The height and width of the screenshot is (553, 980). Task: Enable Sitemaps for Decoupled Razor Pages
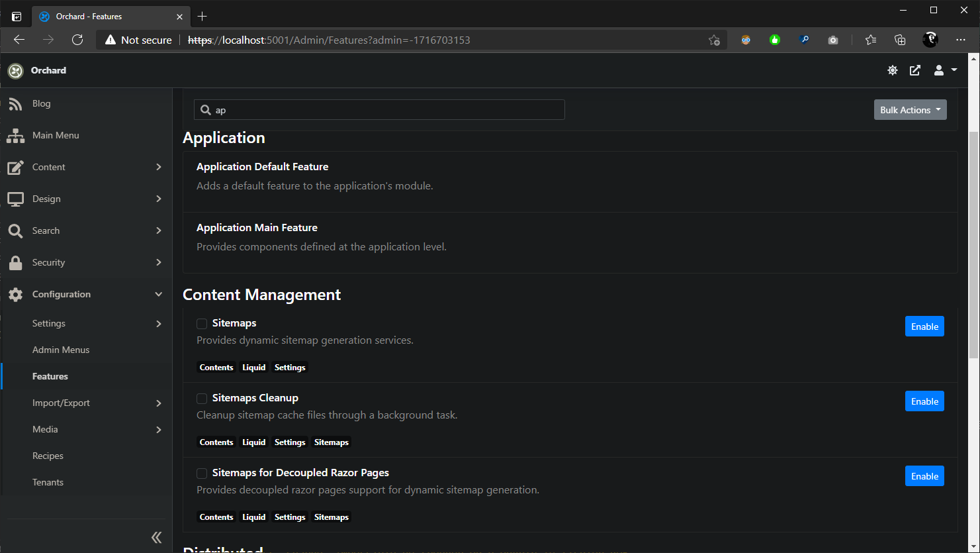click(x=924, y=476)
